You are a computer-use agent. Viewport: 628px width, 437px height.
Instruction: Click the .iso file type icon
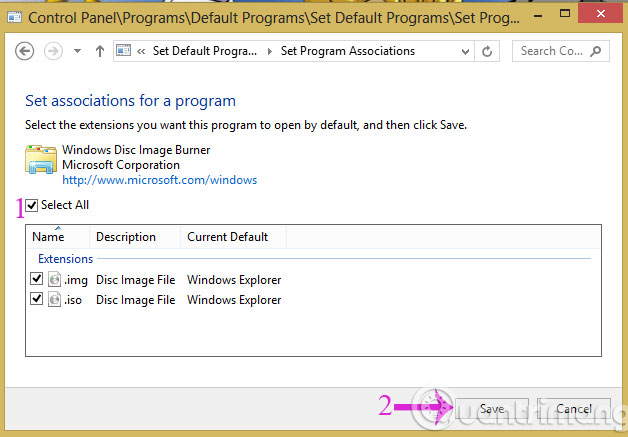click(x=54, y=300)
